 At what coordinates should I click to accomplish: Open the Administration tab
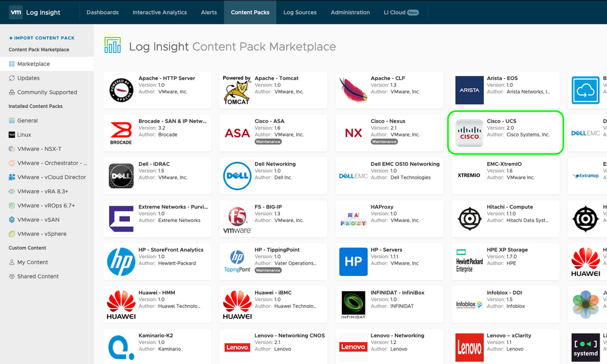[x=350, y=12]
